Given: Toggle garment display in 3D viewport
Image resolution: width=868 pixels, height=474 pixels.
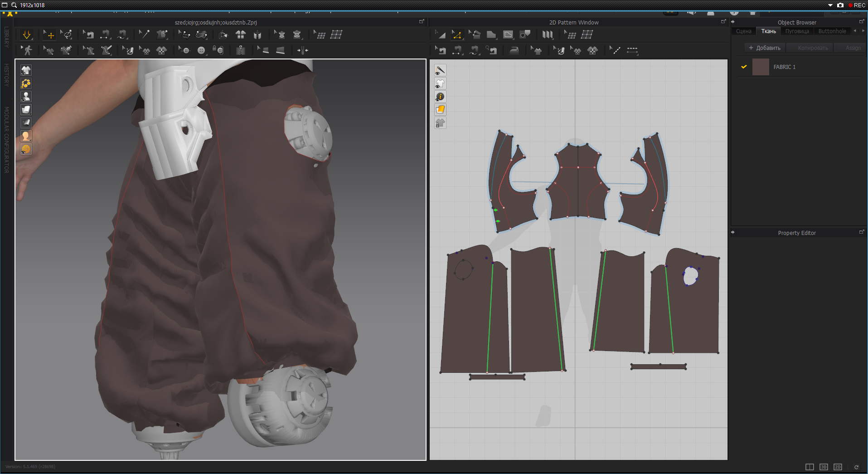Looking at the screenshot, I should [x=26, y=70].
